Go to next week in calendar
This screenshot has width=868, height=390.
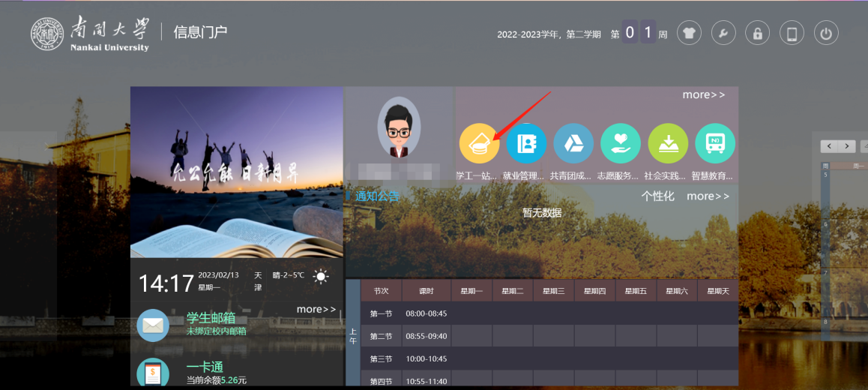point(846,146)
